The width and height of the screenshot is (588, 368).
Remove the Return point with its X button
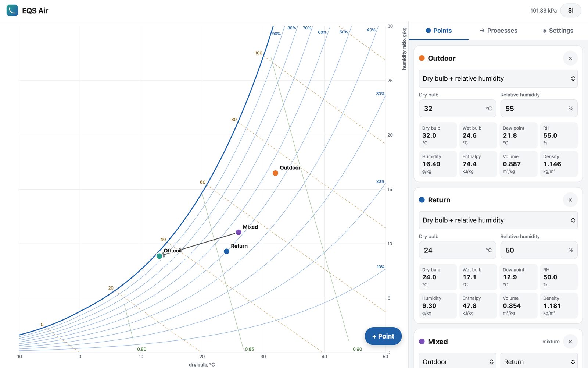(x=570, y=200)
